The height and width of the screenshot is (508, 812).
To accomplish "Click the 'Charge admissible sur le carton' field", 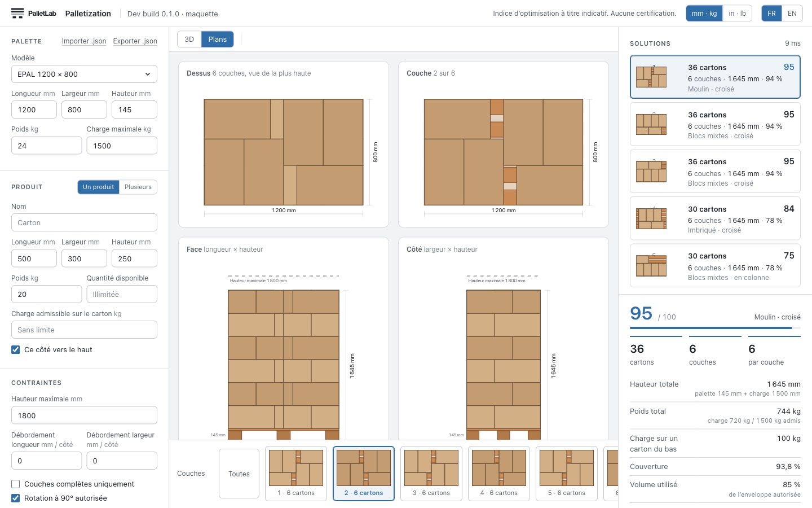I will [x=84, y=330].
